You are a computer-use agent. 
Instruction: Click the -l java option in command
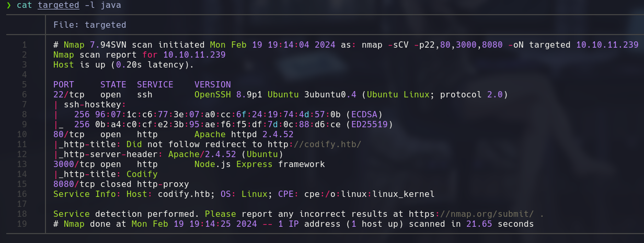coord(105,6)
